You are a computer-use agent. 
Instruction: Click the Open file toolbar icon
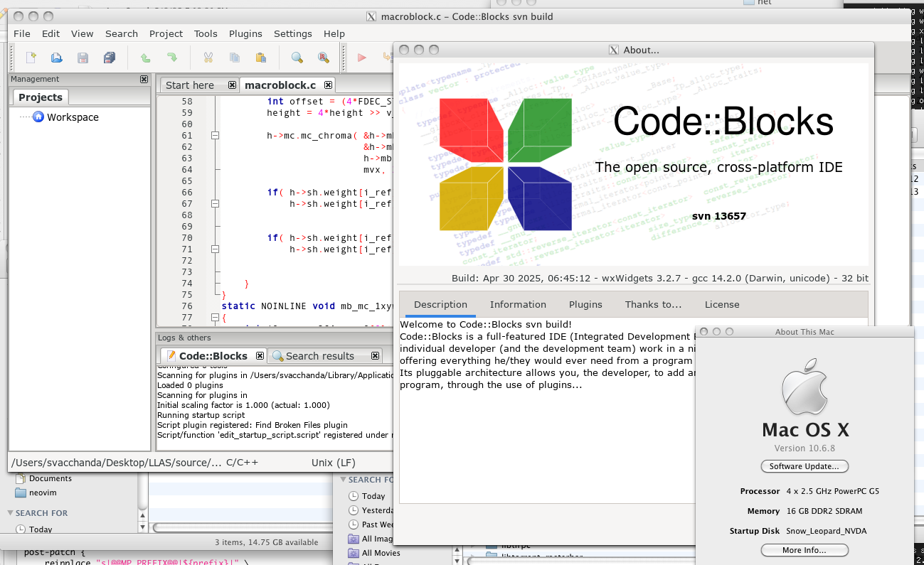coord(57,58)
